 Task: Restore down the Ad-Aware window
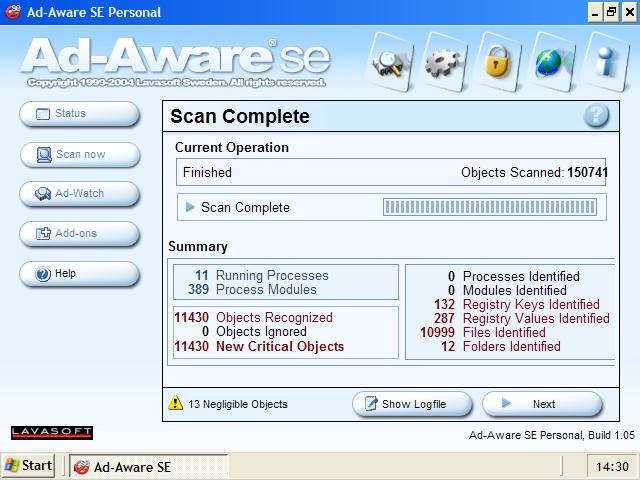click(612, 12)
